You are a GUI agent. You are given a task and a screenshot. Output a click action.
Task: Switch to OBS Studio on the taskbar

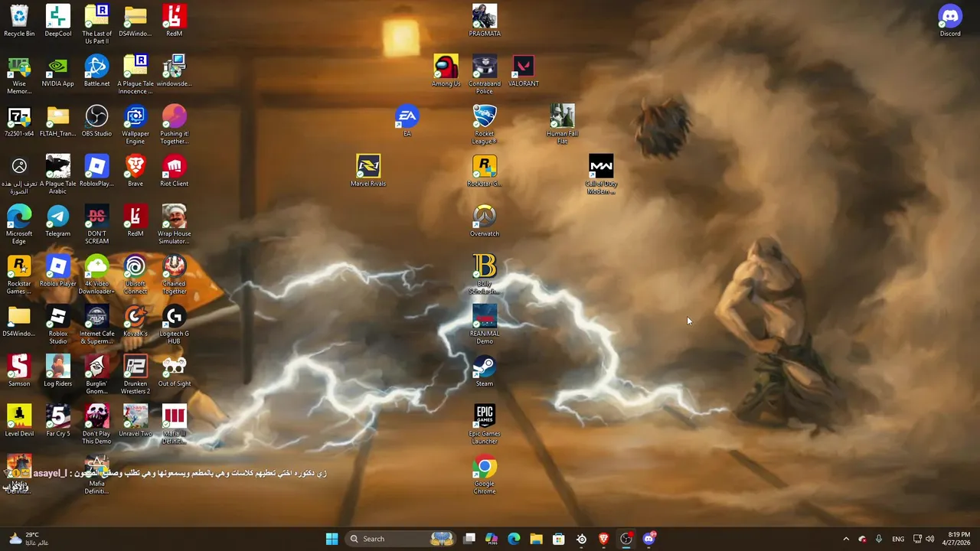point(626,539)
